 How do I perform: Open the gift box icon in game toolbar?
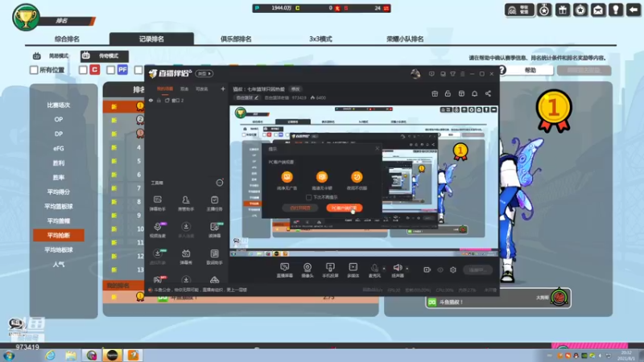click(x=563, y=10)
